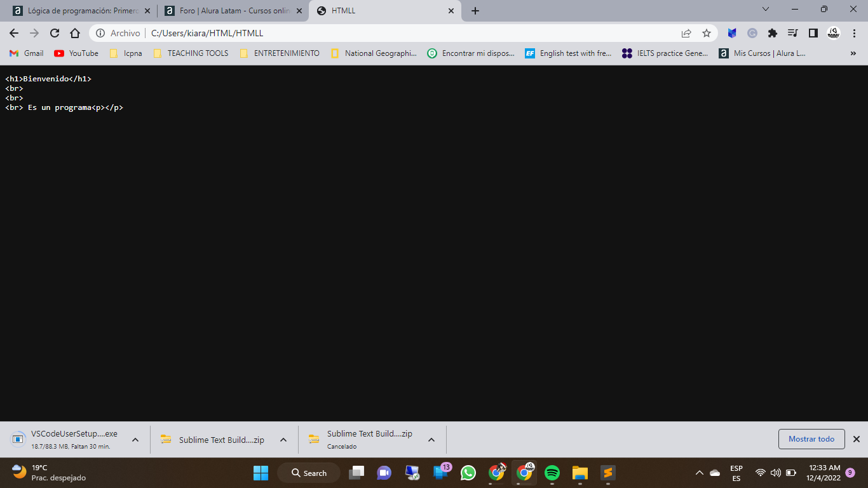Open the Teams chat taskbar icon
This screenshot has width=868, height=488.
tap(384, 473)
